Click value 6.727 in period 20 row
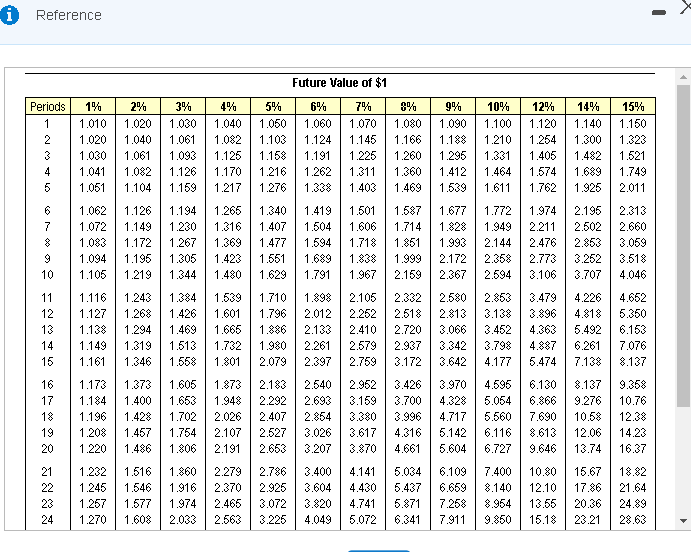 [498, 449]
